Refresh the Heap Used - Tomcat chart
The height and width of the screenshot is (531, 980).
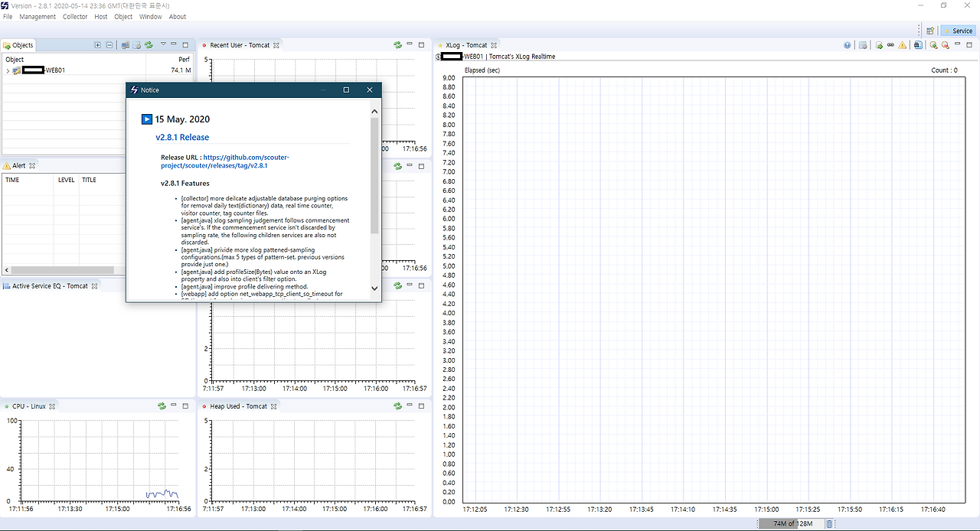coord(397,406)
